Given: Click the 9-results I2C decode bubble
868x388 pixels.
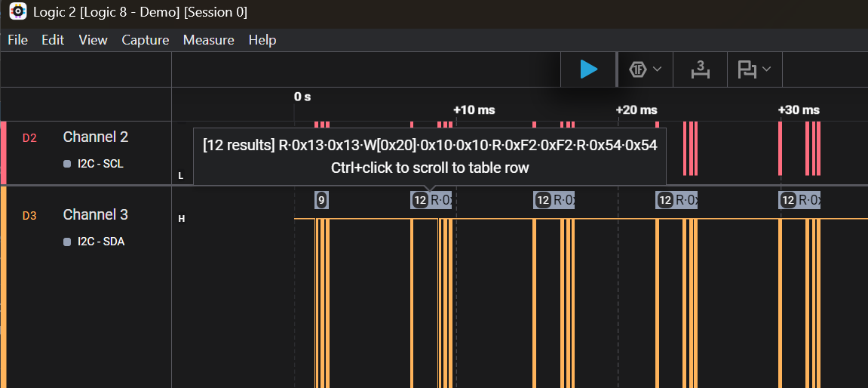Looking at the screenshot, I should tap(321, 200).
